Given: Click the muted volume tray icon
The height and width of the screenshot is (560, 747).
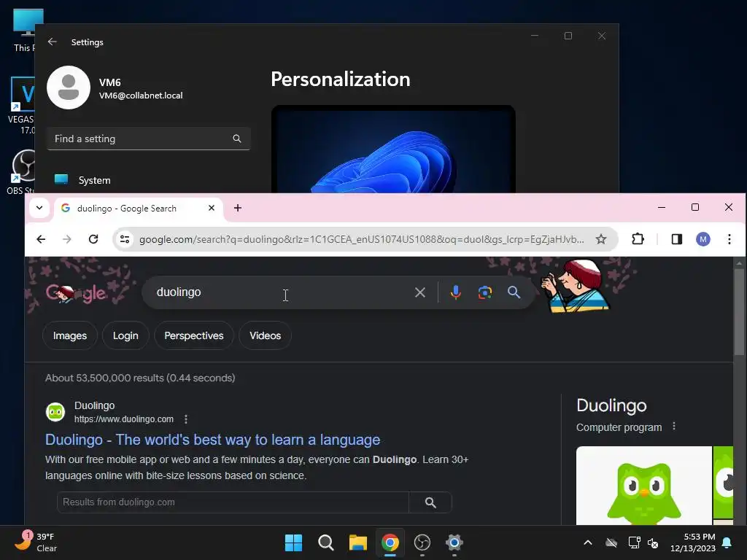Looking at the screenshot, I should (x=653, y=542).
